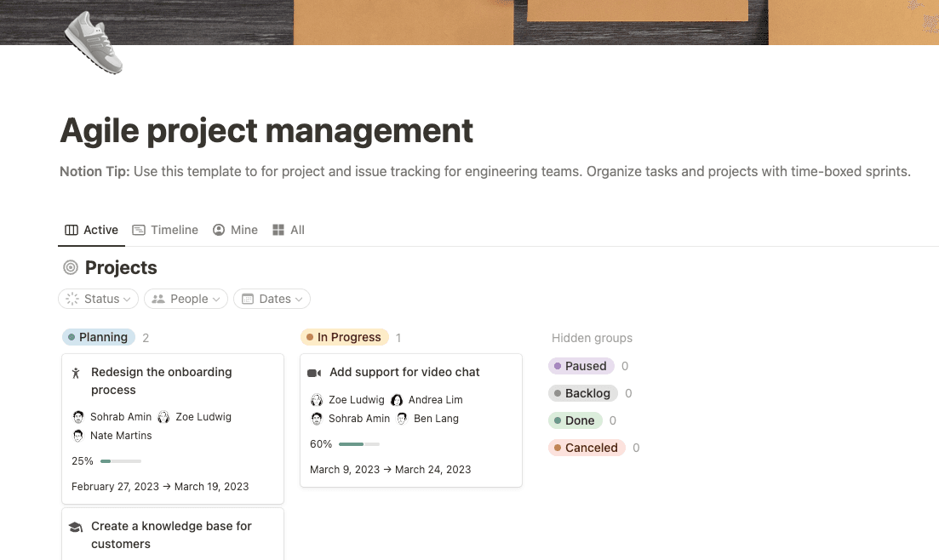
Task: Show the hidden Paused group
Action: coord(581,365)
